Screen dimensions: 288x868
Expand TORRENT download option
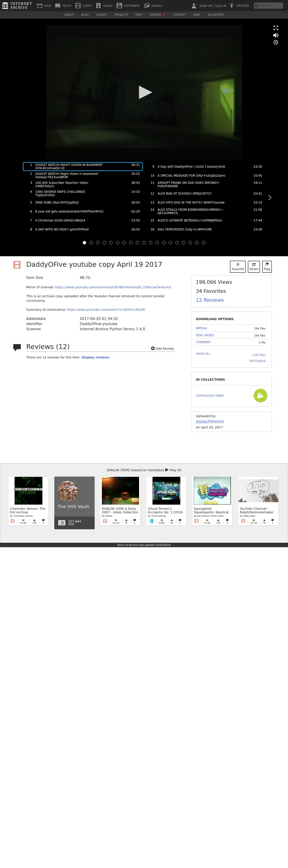pos(203,342)
